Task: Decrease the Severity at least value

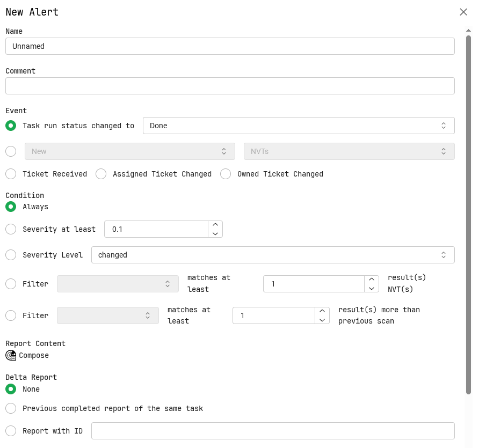Action: pyautogui.click(x=215, y=233)
